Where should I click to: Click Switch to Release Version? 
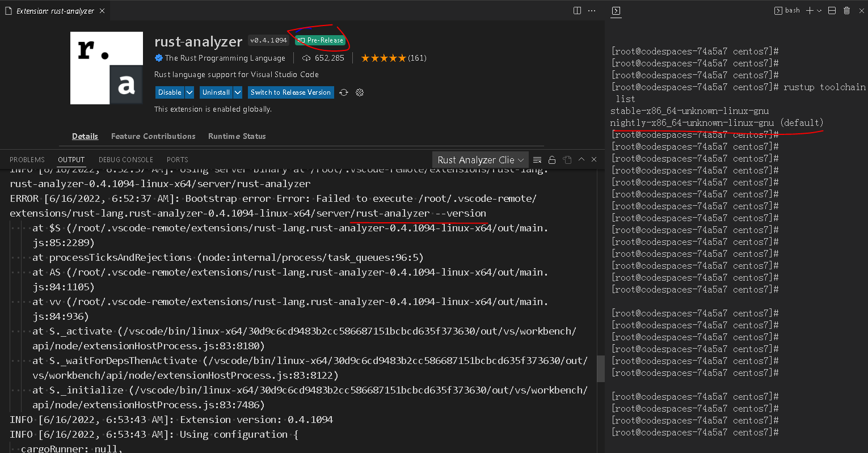point(290,92)
